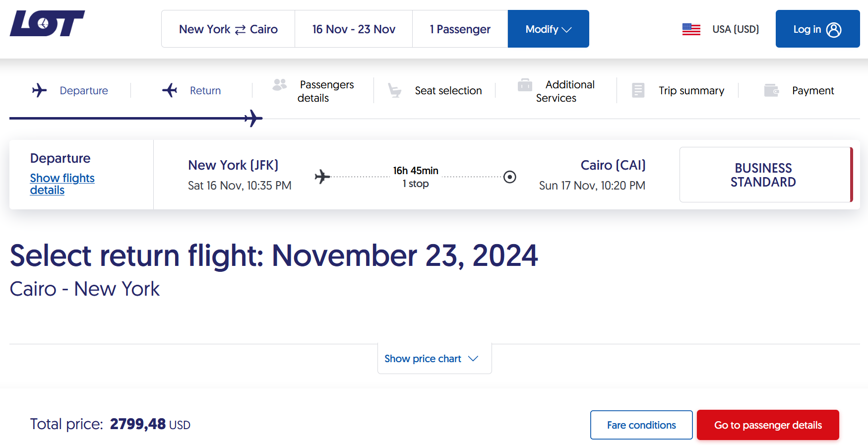The image size is (868, 445).
Task: Select the Business Standard fare card
Action: (766, 175)
